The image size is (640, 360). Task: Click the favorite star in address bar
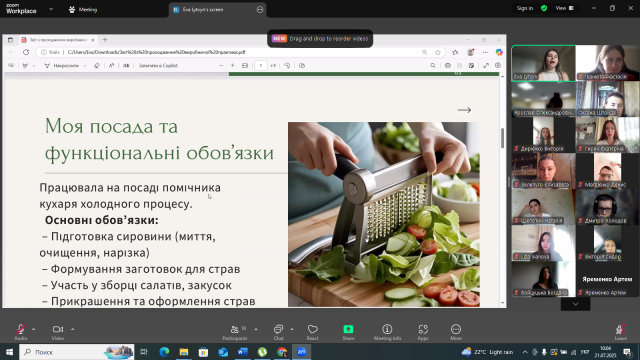tap(438, 52)
